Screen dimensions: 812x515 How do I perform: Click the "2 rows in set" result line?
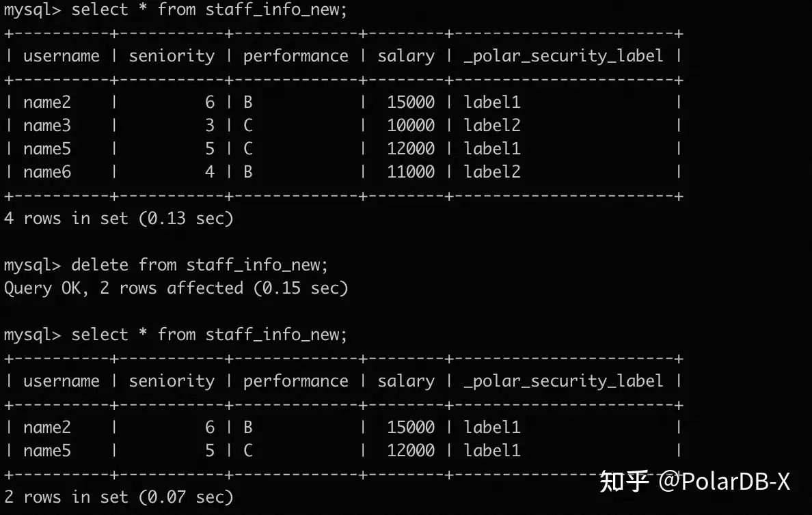click(x=119, y=497)
